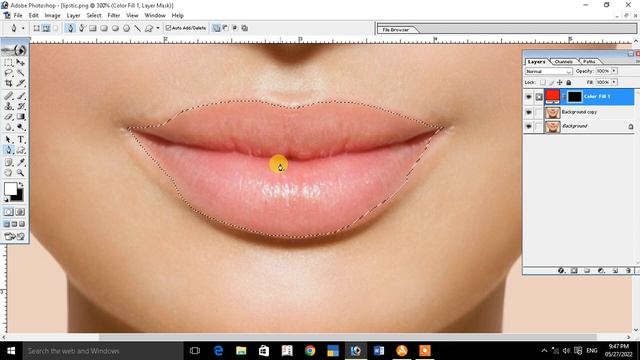The width and height of the screenshot is (640, 360).
Task: Select the Hand tool
Action: coord(9,173)
